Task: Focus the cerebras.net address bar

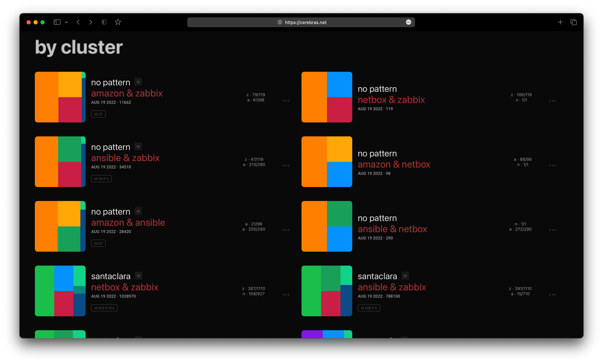Action: tap(301, 22)
